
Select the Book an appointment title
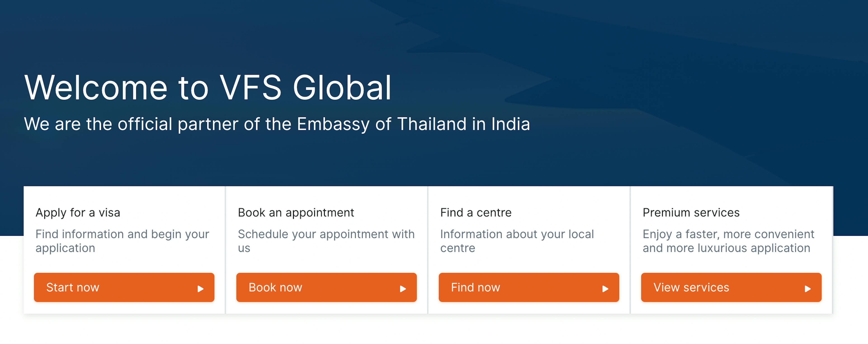(296, 213)
